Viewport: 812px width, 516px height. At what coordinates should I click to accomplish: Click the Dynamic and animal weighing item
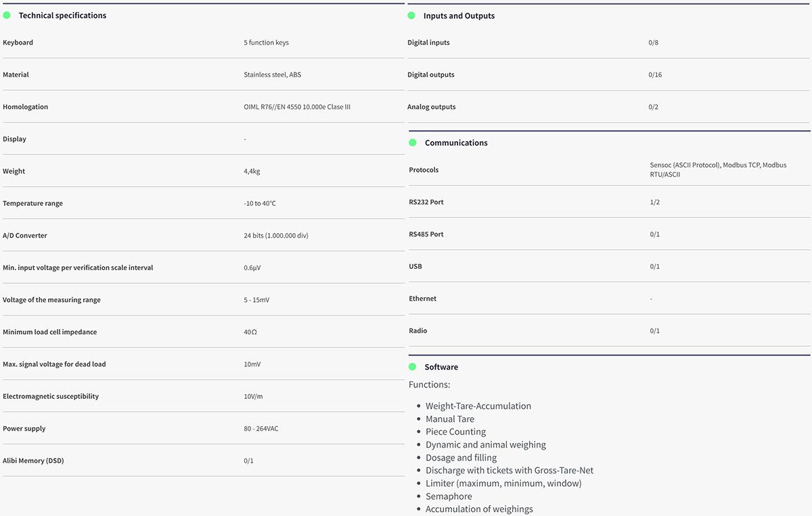coord(485,445)
